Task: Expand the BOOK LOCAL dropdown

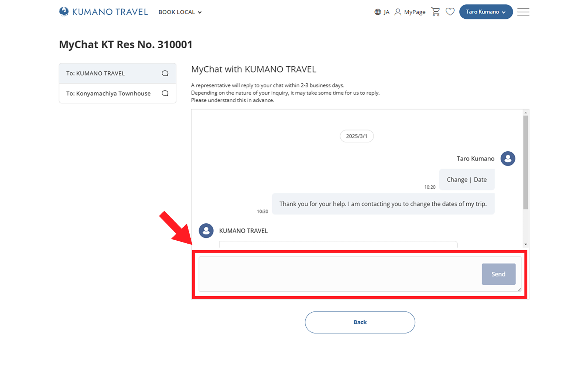Action: point(180,12)
